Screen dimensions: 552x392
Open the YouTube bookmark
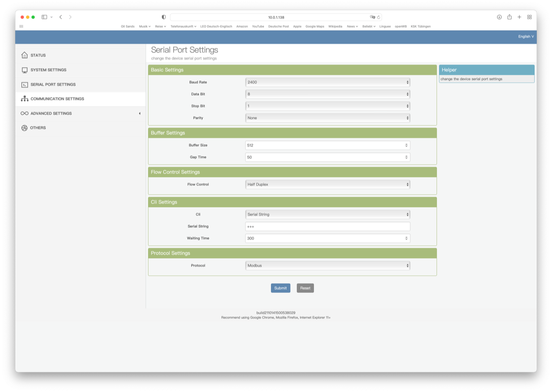coord(258,26)
